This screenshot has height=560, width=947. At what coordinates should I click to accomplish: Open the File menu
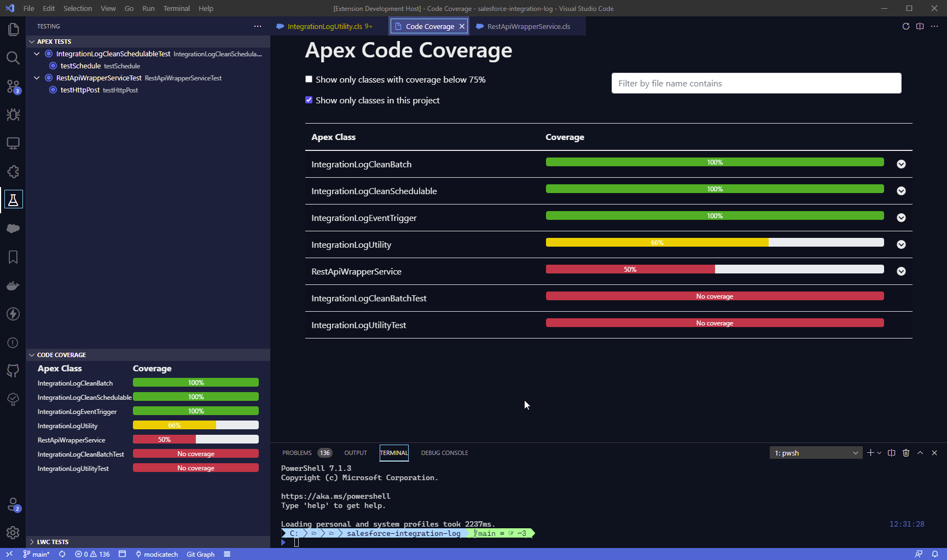tap(29, 8)
